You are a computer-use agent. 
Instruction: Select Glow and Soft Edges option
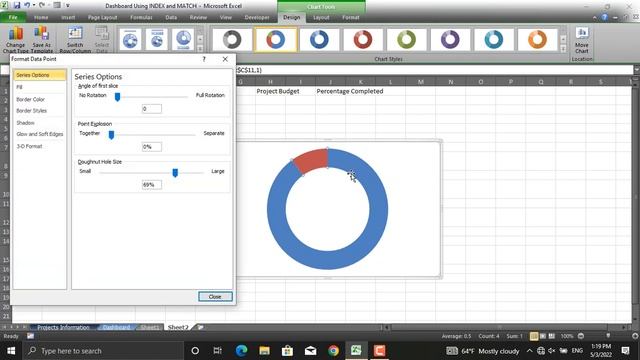point(40,134)
